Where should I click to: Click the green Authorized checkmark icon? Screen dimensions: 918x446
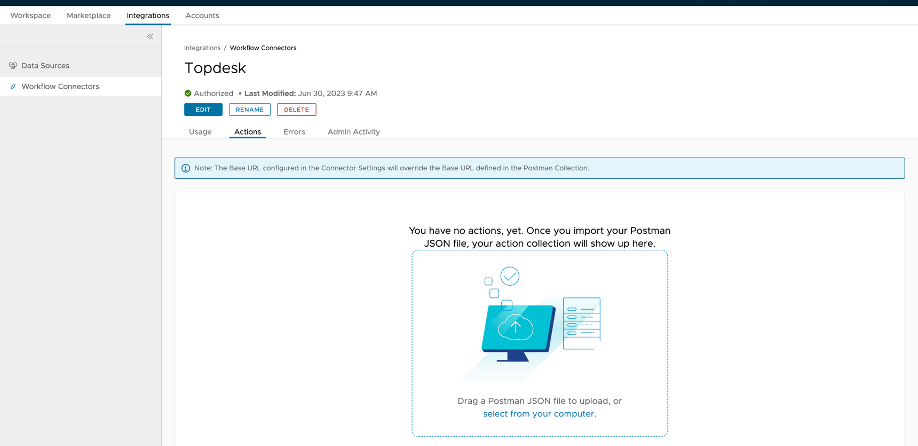[188, 93]
